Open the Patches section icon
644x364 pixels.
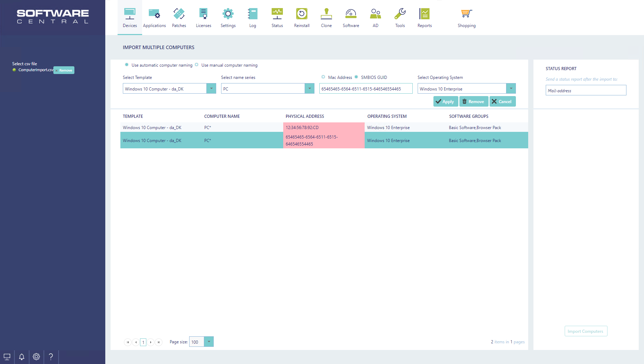(x=179, y=14)
